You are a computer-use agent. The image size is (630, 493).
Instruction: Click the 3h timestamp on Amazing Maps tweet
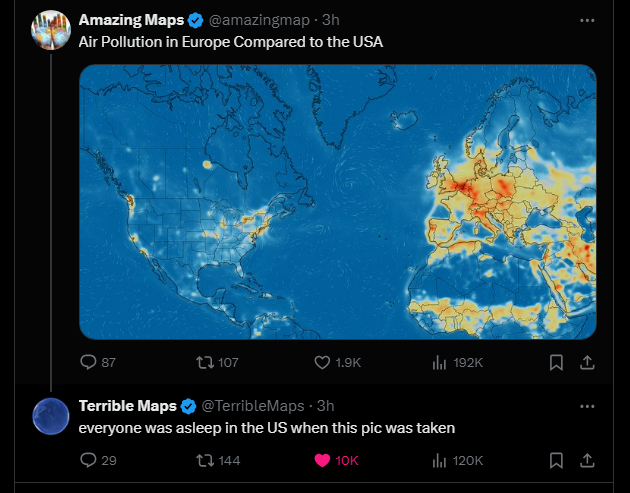pyautogui.click(x=331, y=20)
